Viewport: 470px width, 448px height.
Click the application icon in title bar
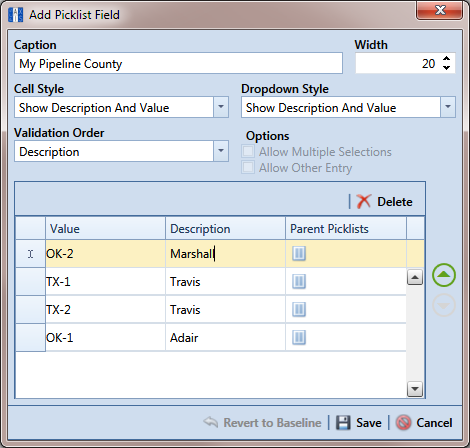point(15,15)
